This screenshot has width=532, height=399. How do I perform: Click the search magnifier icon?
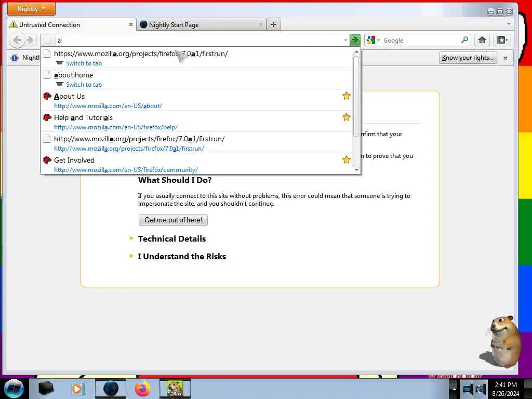click(x=465, y=40)
